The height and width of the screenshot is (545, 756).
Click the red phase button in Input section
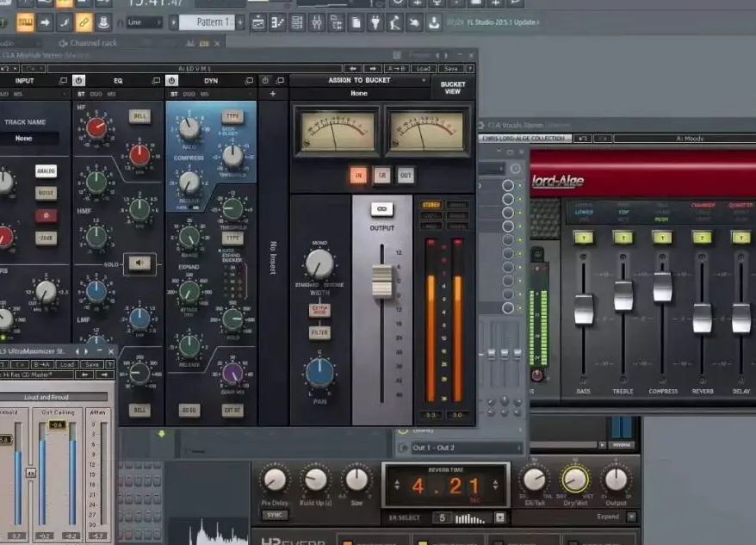click(46, 215)
